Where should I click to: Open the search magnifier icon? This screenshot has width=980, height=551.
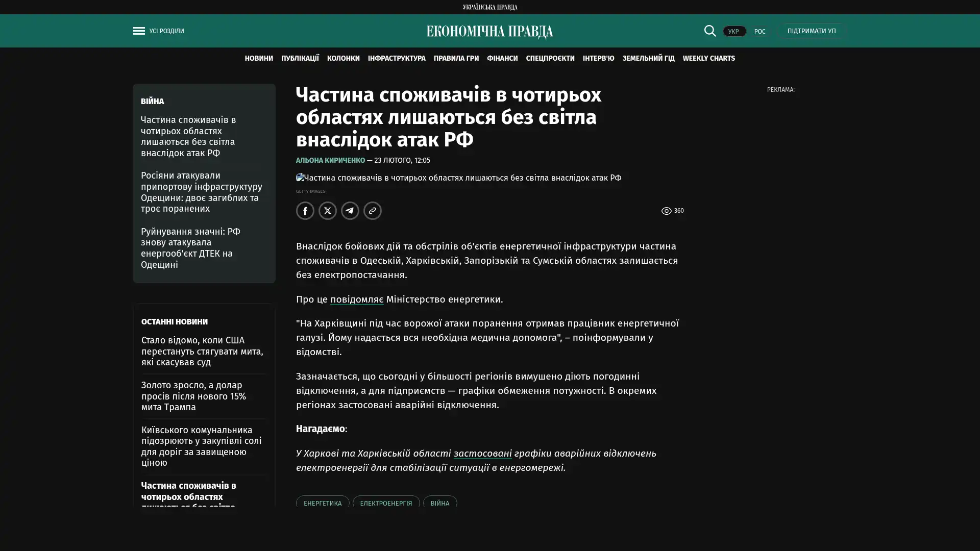[709, 31]
